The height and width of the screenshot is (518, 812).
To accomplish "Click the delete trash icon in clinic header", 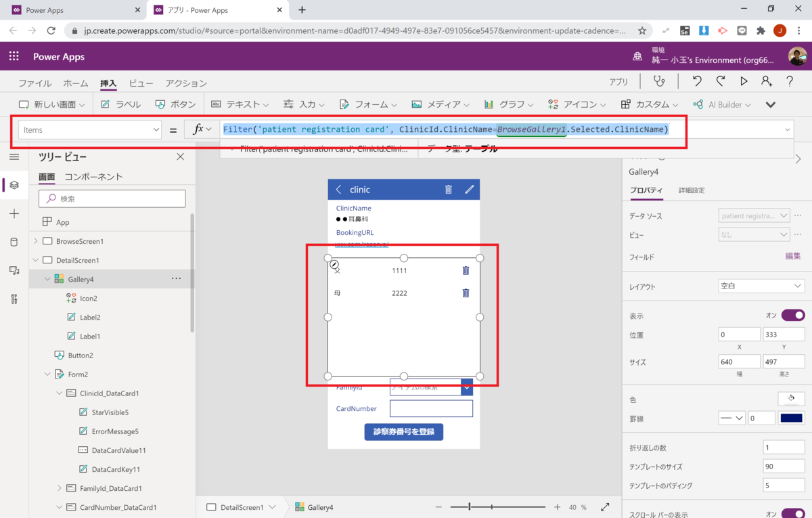I will point(448,190).
